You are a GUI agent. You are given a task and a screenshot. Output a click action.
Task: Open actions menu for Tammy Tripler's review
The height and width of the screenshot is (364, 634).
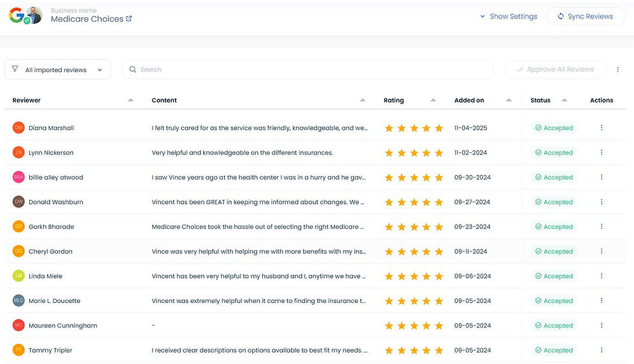coord(602,350)
